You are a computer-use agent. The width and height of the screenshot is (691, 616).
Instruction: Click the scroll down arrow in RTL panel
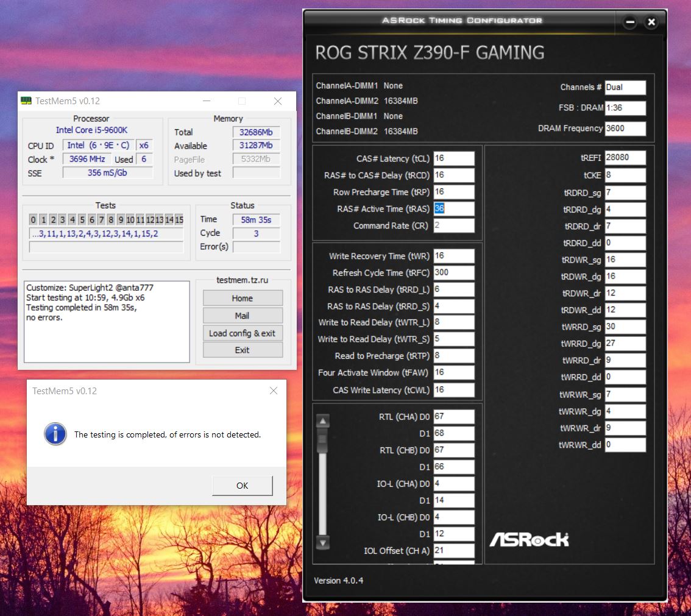click(322, 542)
